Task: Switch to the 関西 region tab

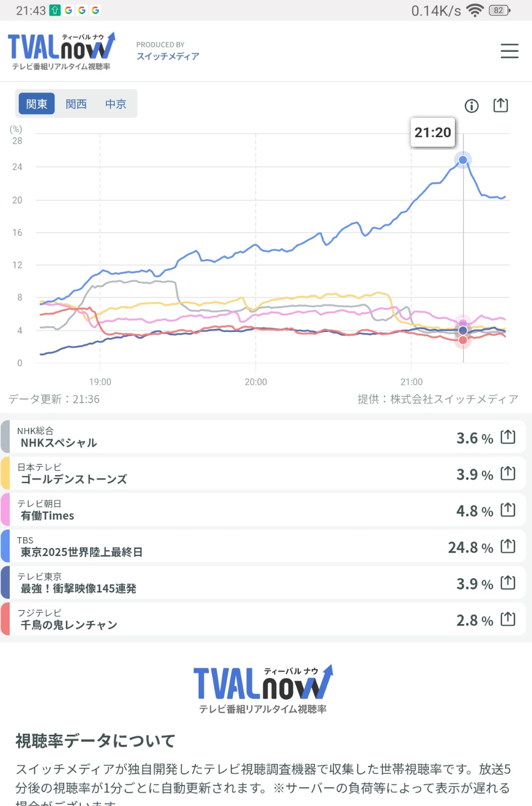Action: click(x=76, y=104)
